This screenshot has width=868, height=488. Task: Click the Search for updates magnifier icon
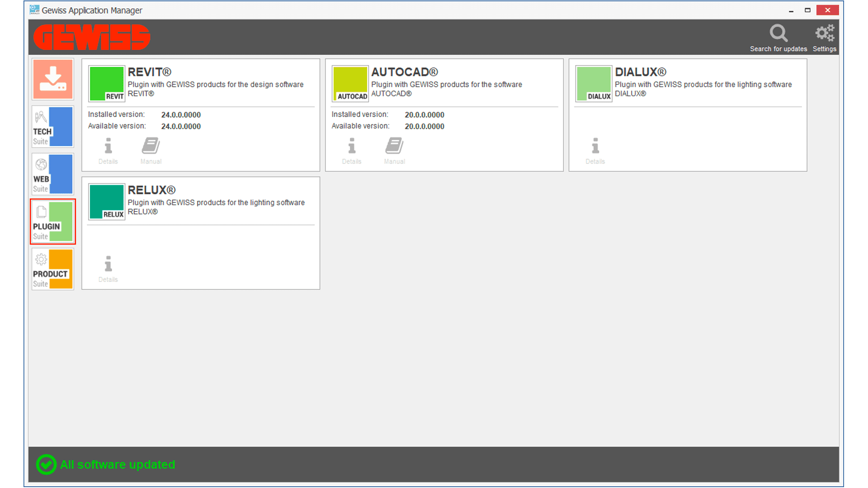(x=778, y=33)
